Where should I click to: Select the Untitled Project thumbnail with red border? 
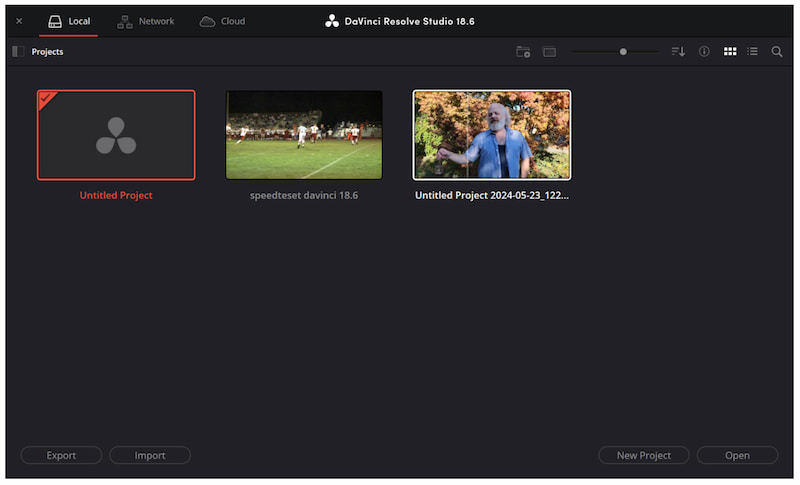(x=116, y=135)
